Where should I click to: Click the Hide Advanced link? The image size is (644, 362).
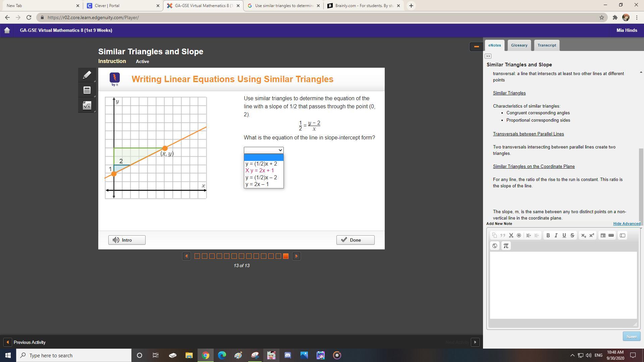point(626,224)
